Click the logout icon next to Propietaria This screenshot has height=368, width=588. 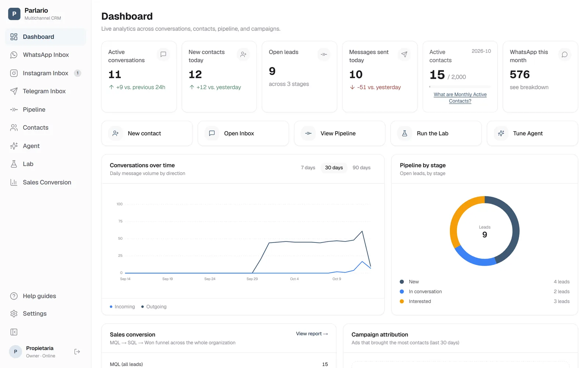pos(77,352)
